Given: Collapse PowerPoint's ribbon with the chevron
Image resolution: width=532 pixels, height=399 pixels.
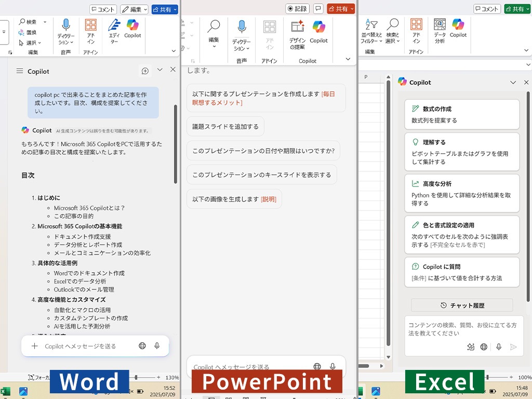Looking at the screenshot, I should click(x=348, y=59).
